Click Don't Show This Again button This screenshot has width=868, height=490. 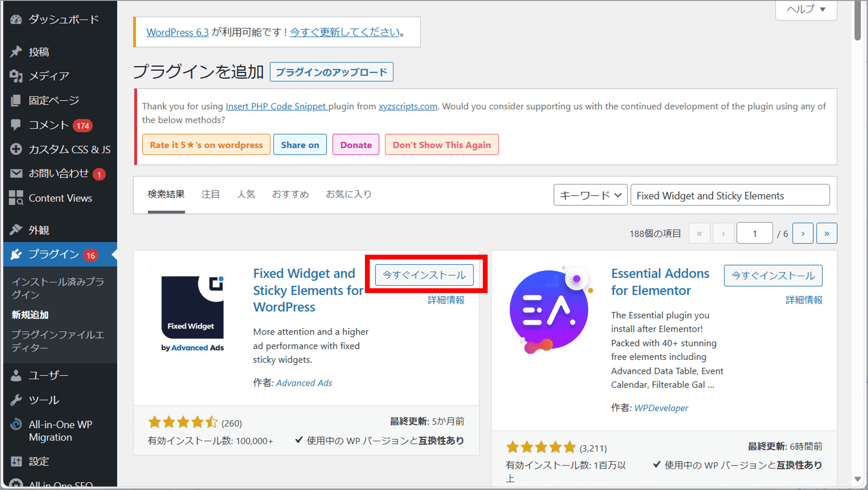tap(442, 144)
